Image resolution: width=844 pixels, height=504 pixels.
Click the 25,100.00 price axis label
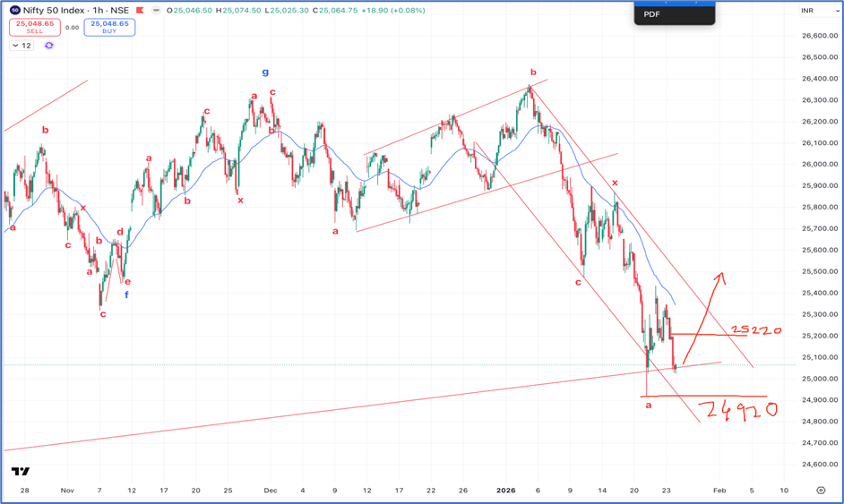pos(820,357)
